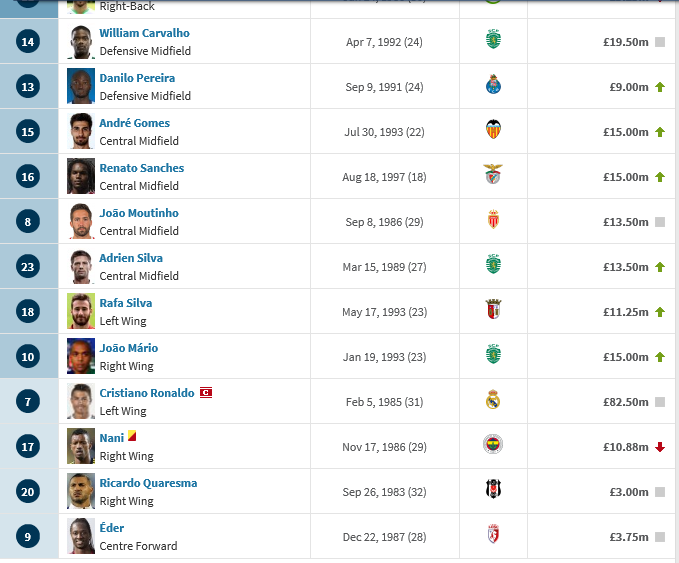Open William Carvalho player profile link
This screenshot has width=679, height=563.
(144, 33)
